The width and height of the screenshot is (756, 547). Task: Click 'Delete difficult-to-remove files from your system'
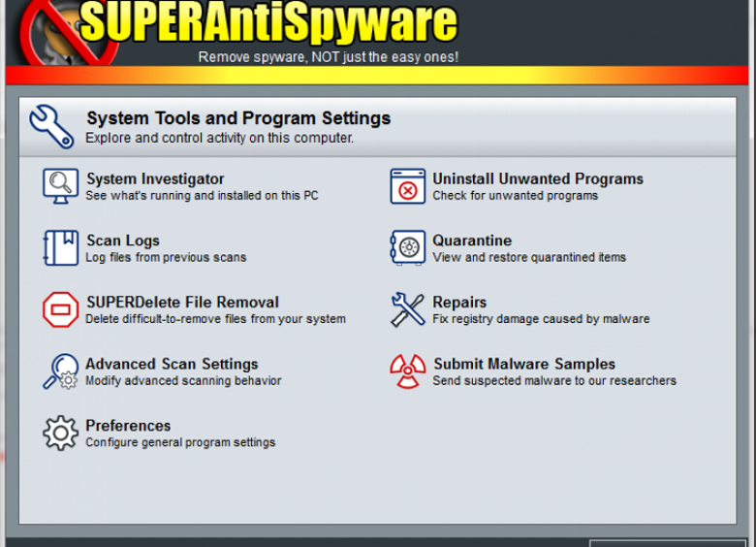(215, 319)
